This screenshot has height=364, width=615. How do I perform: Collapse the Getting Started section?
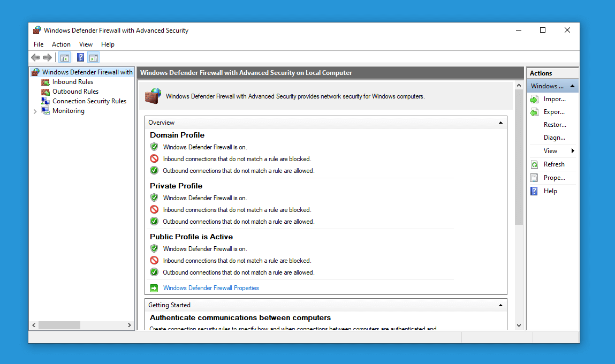[500, 305]
